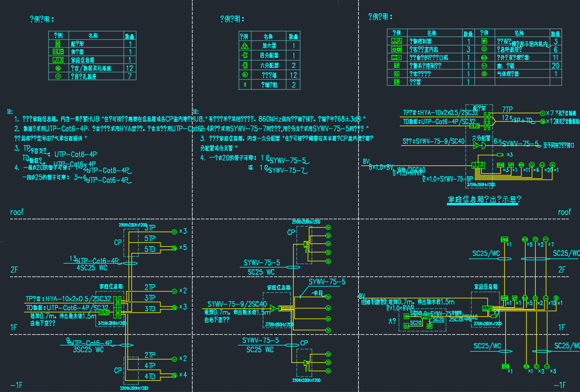Select the JJA box above the 家庭信息箱?出?示意? title
The image size is (580, 392).
(478, 165)
